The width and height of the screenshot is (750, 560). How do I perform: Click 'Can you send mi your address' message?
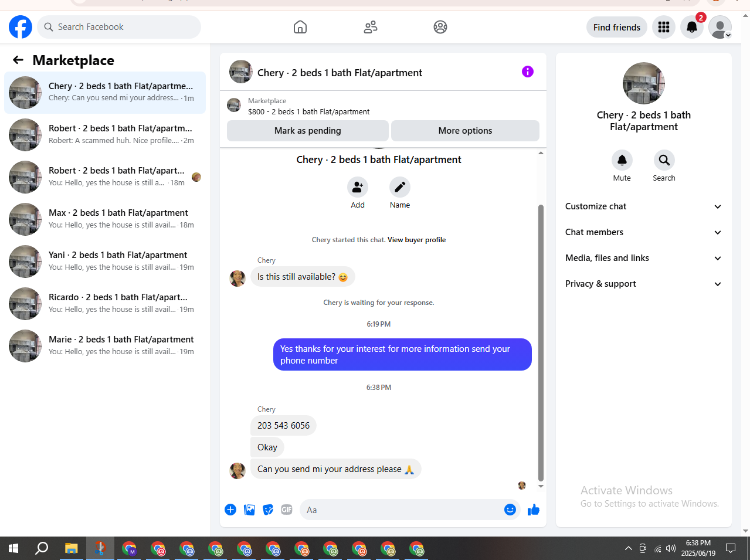click(336, 469)
